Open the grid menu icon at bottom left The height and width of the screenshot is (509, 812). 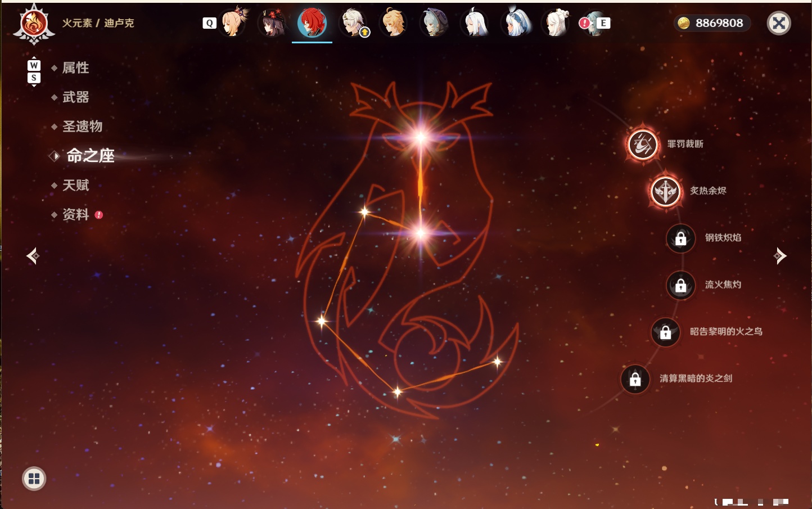click(x=34, y=479)
